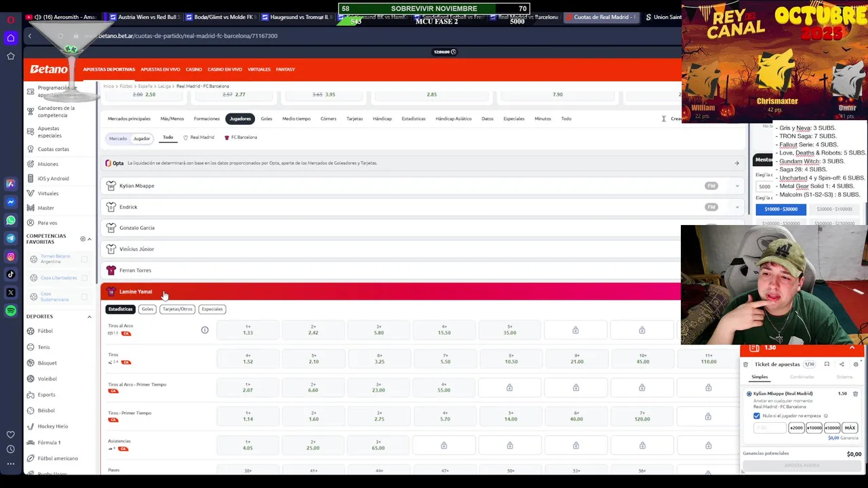
Task: Open arrow on Opta info banner
Action: coord(736,163)
